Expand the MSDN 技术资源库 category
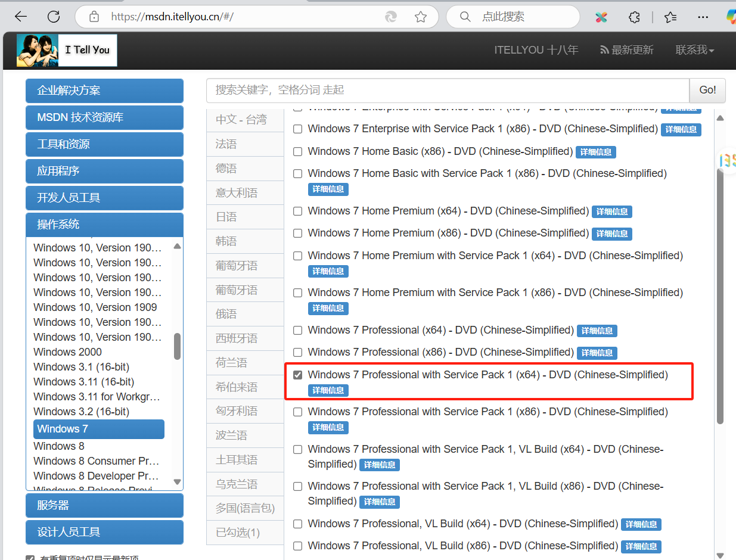 tap(104, 117)
